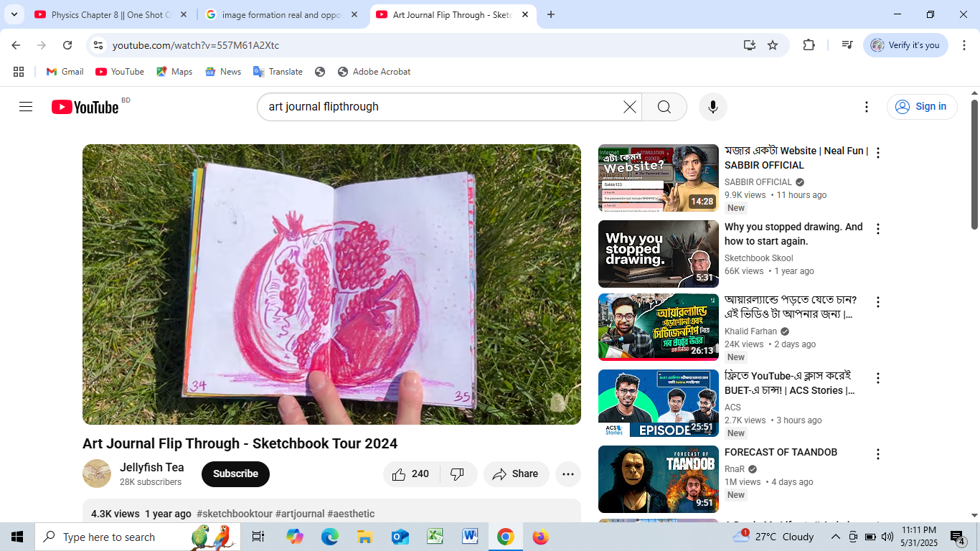Viewport: 980px width, 551px height.
Task: Switch to the Physics Chapter 8 tab
Action: click(x=110, y=15)
